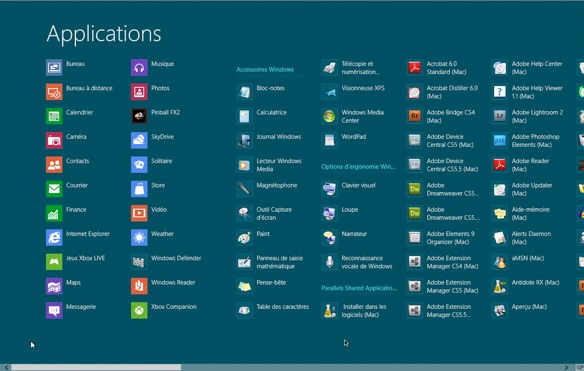This screenshot has width=584, height=371.
Task: Open Aperçu (Mac) preview app
Action: point(500,310)
